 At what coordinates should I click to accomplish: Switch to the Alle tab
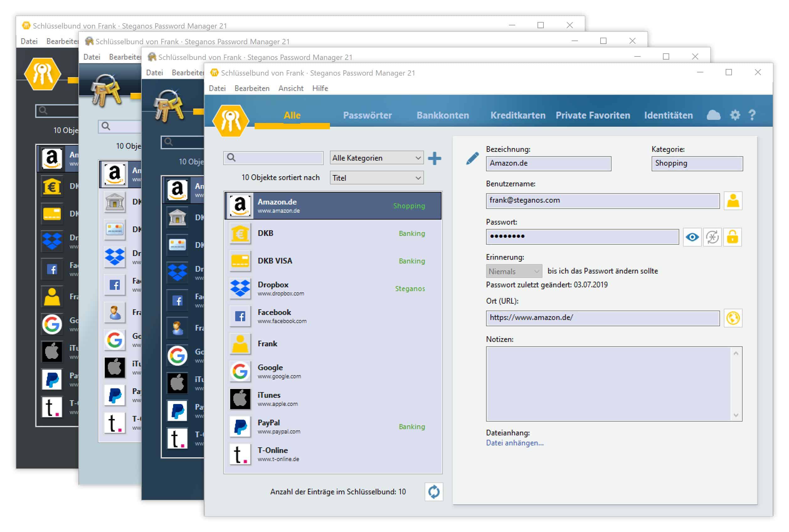click(x=292, y=115)
